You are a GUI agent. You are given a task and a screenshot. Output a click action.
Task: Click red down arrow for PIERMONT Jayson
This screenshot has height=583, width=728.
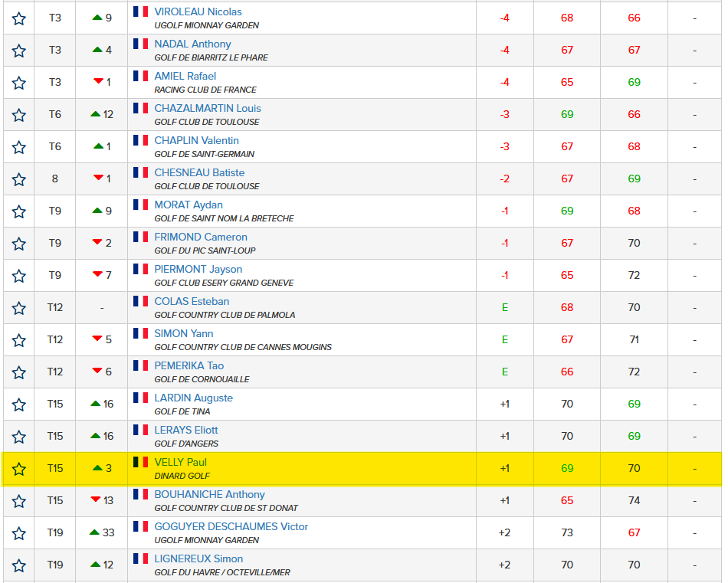[97, 275]
